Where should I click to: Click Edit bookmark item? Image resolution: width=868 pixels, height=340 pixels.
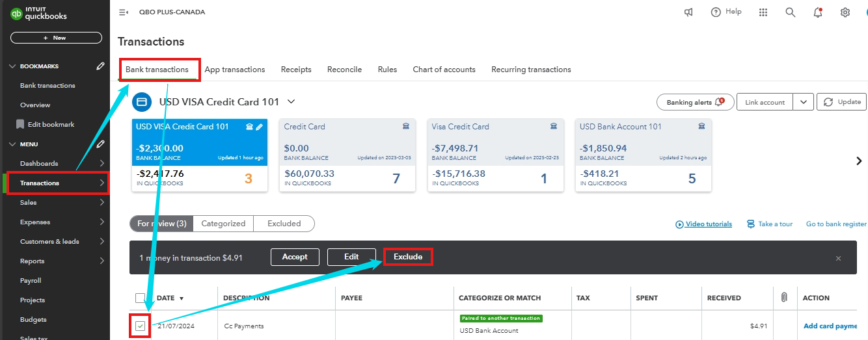coord(46,124)
